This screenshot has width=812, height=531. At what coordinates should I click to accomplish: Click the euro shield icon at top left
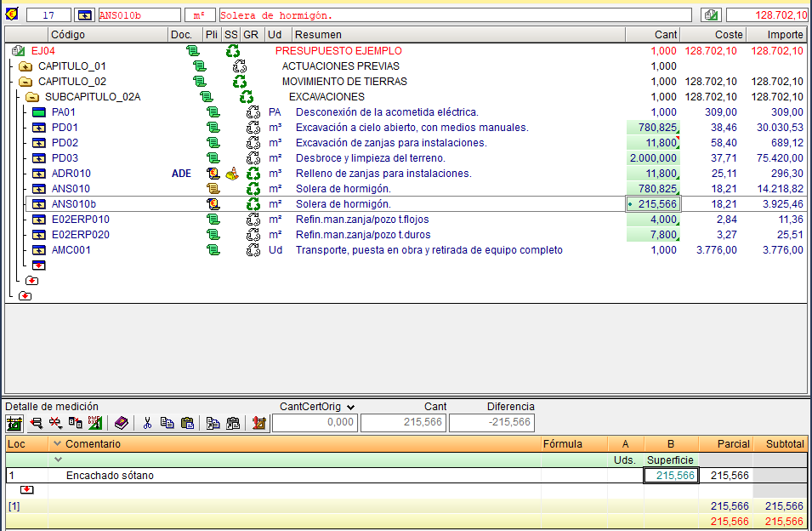click(12, 14)
